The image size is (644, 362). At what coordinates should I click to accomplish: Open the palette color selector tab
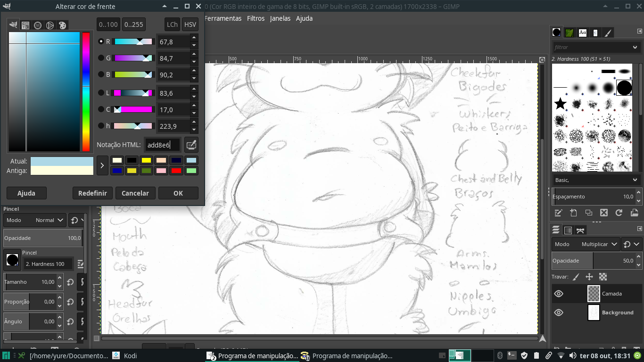[x=62, y=25]
